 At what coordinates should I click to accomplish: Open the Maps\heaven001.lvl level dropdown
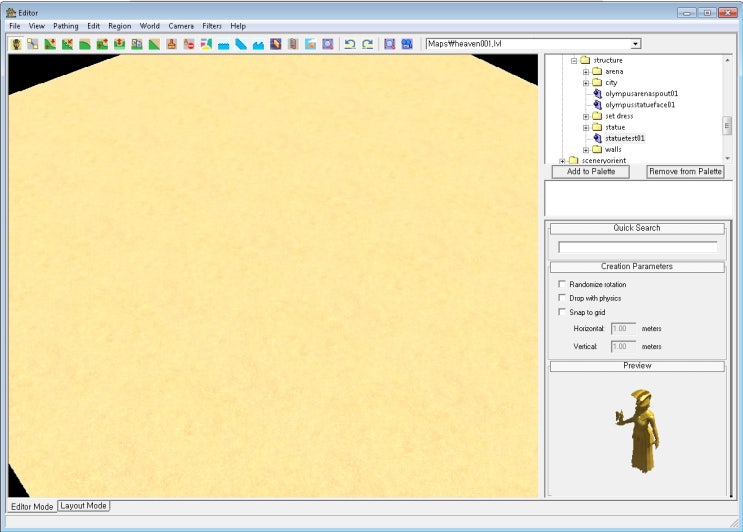[x=635, y=44]
